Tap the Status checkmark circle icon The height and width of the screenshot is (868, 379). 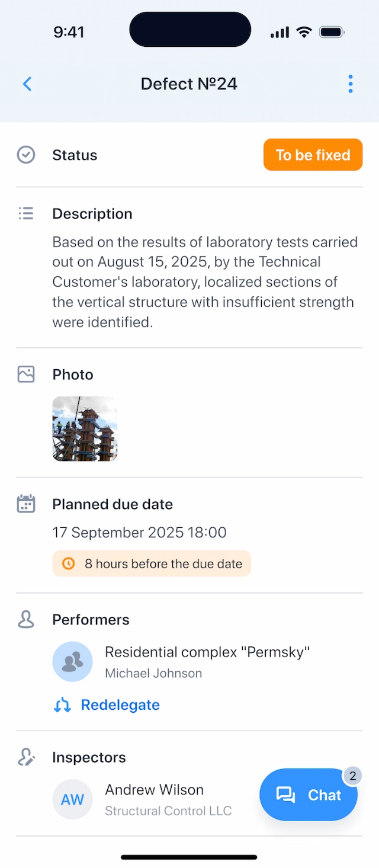pyautogui.click(x=26, y=155)
